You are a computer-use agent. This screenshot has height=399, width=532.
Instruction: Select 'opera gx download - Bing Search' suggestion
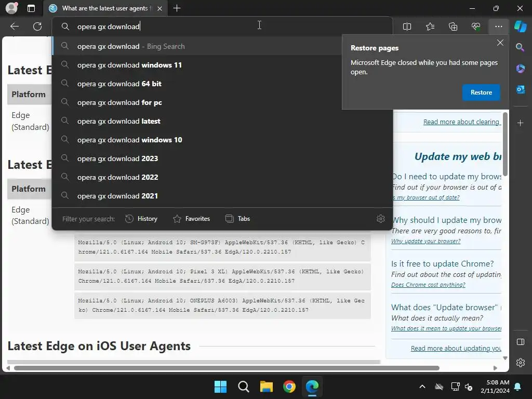click(197, 46)
